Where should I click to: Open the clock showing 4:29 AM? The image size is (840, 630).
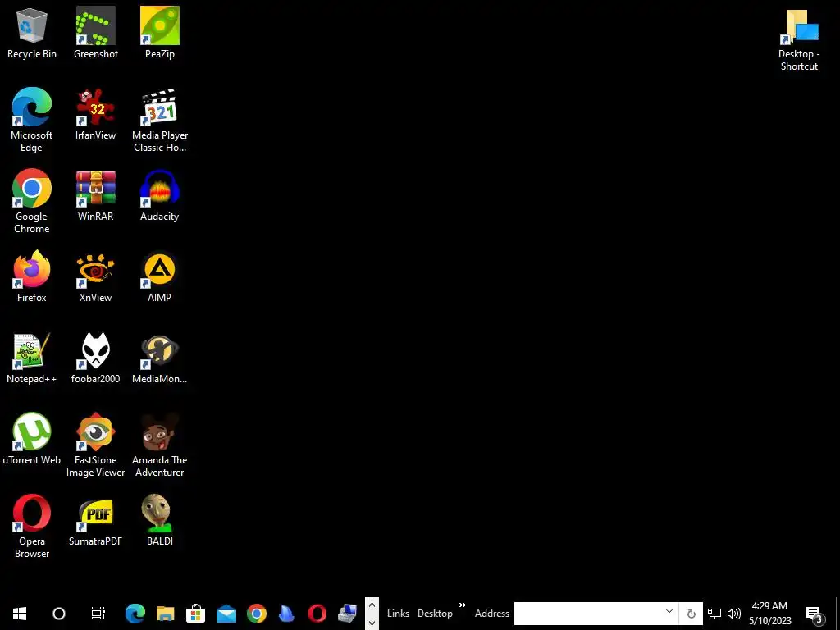(x=769, y=614)
